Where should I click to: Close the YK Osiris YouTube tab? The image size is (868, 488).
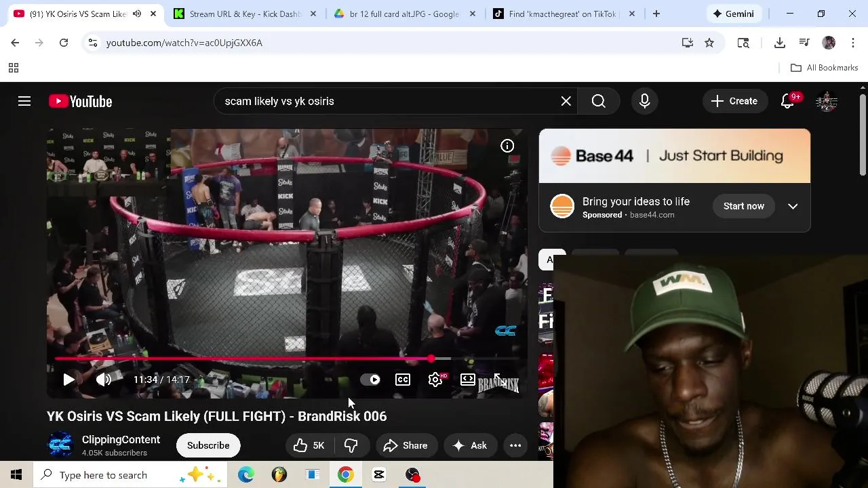(x=153, y=14)
